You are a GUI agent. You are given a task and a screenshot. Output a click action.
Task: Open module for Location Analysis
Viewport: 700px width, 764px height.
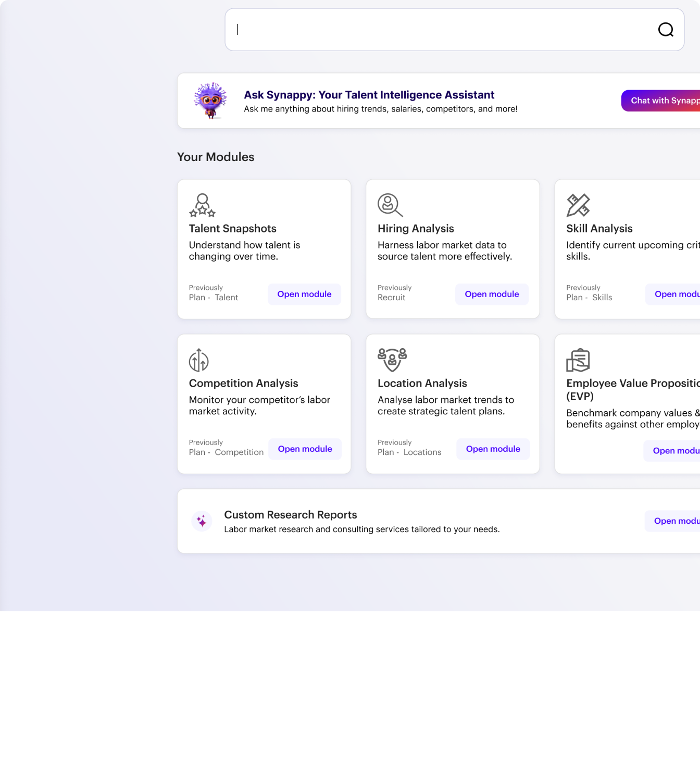pyautogui.click(x=493, y=449)
